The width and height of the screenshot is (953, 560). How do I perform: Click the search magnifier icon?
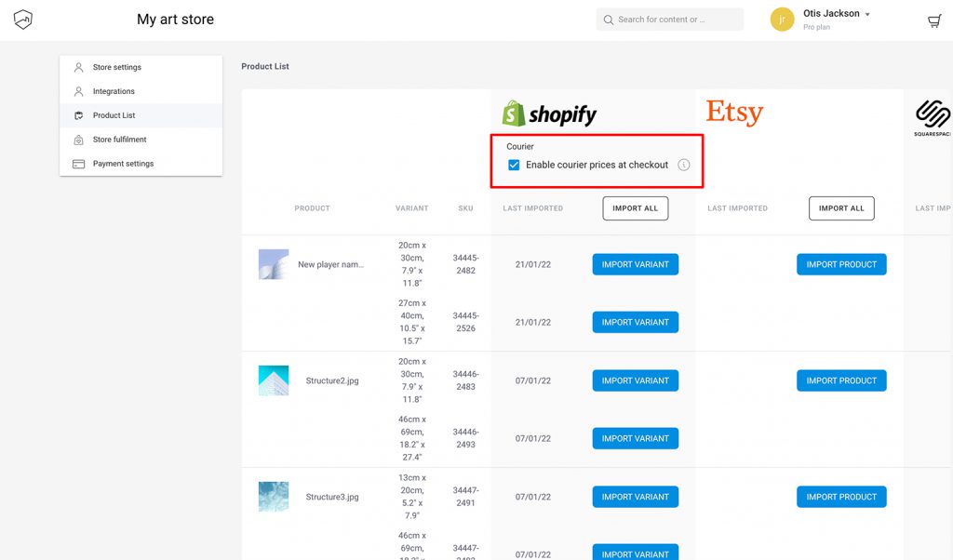[608, 20]
